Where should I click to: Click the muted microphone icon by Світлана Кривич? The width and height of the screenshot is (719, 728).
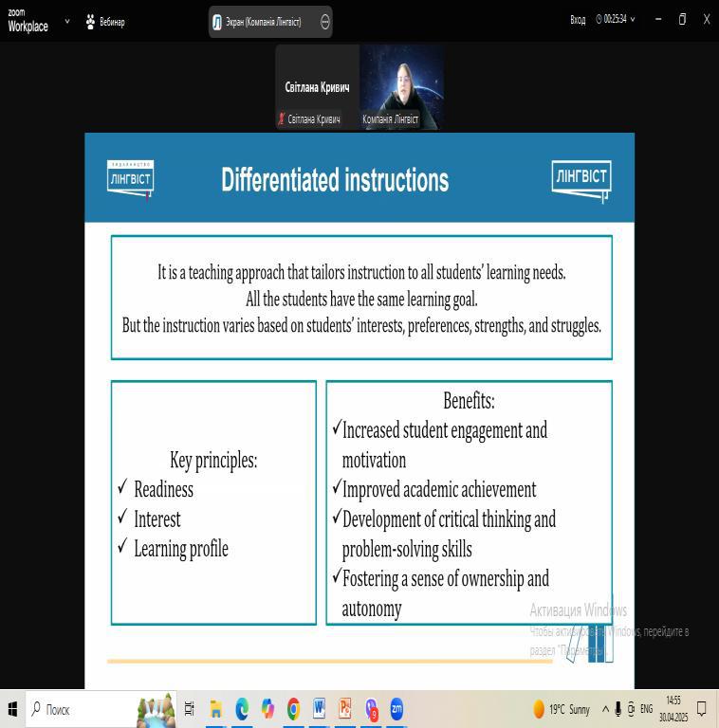click(x=281, y=118)
